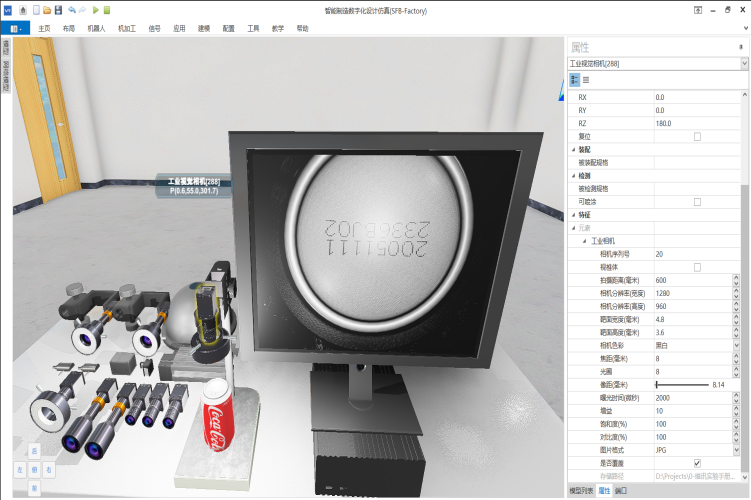Open the 主页 ribbon tab
This screenshot has height=500, width=751.
(44, 28)
